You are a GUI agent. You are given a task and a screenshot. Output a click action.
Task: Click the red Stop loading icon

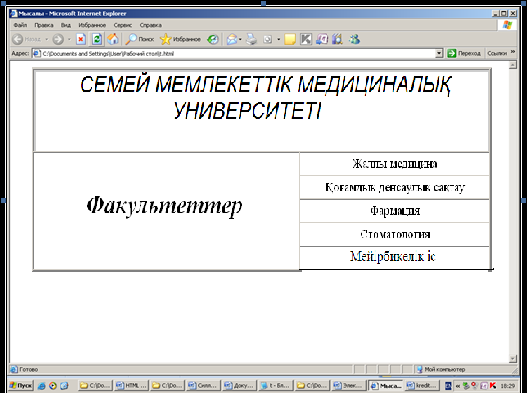81,39
